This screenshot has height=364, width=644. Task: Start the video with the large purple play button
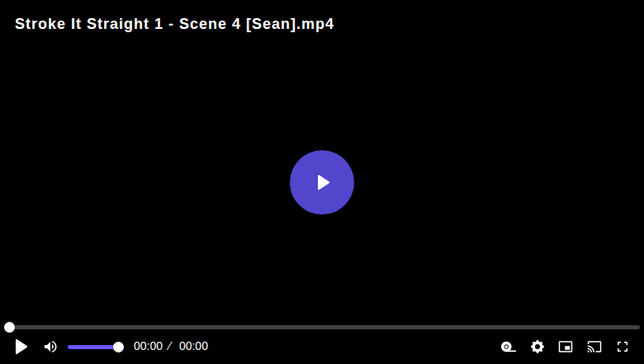322,182
